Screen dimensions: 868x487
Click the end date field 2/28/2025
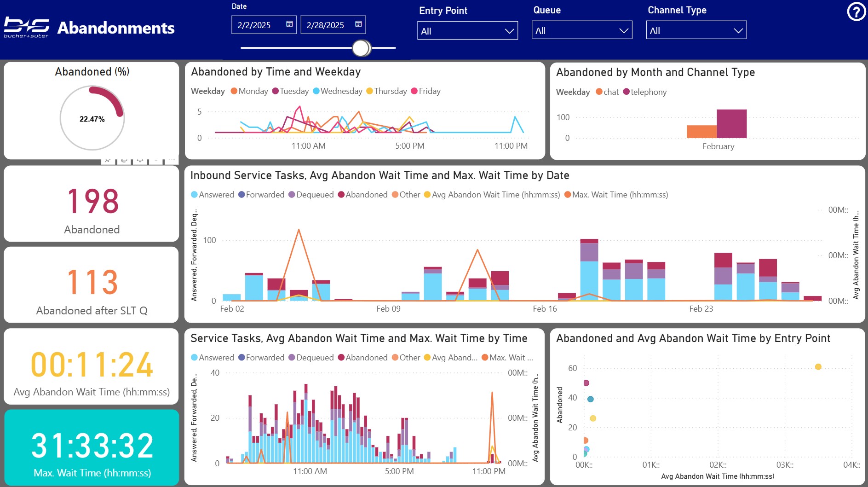pos(326,25)
